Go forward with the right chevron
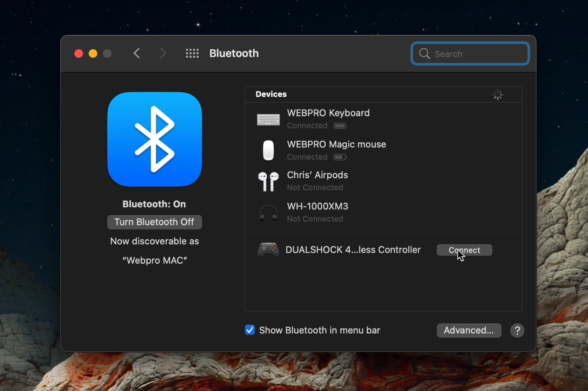 point(163,54)
